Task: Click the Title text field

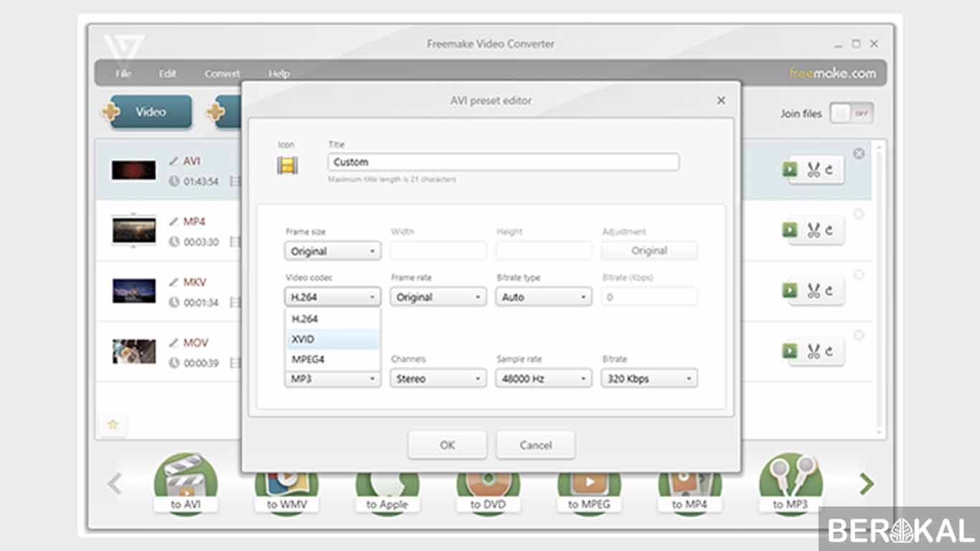Action: click(x=503, y=162)
